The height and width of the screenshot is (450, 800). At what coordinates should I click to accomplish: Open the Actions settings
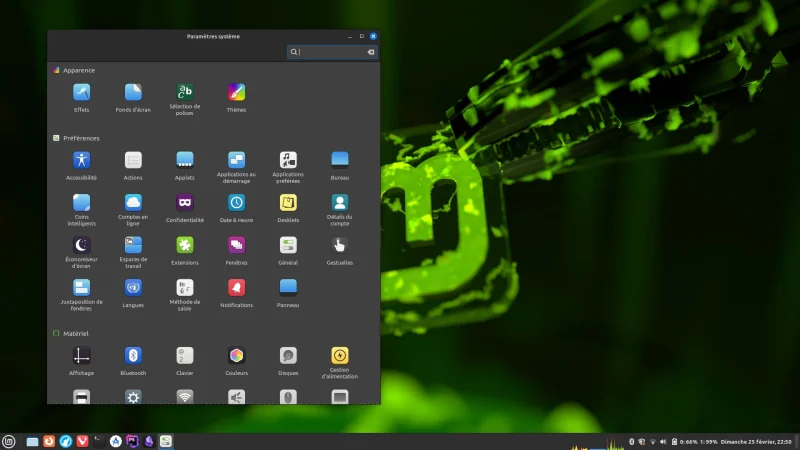133,166
